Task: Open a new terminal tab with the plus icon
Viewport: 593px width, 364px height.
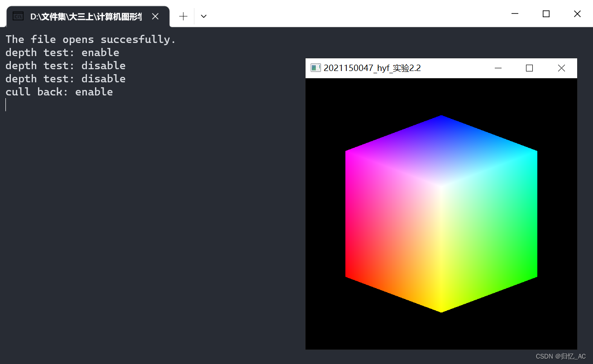Action: point(183,16)
